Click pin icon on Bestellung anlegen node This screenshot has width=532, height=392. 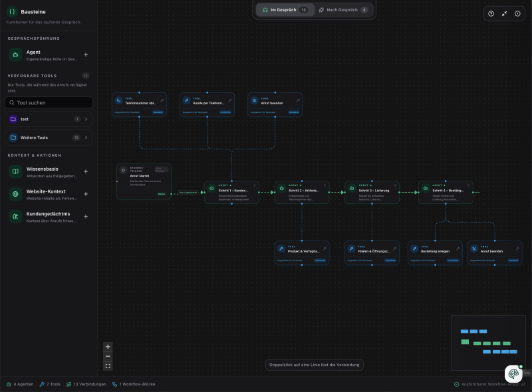point(458,248)
